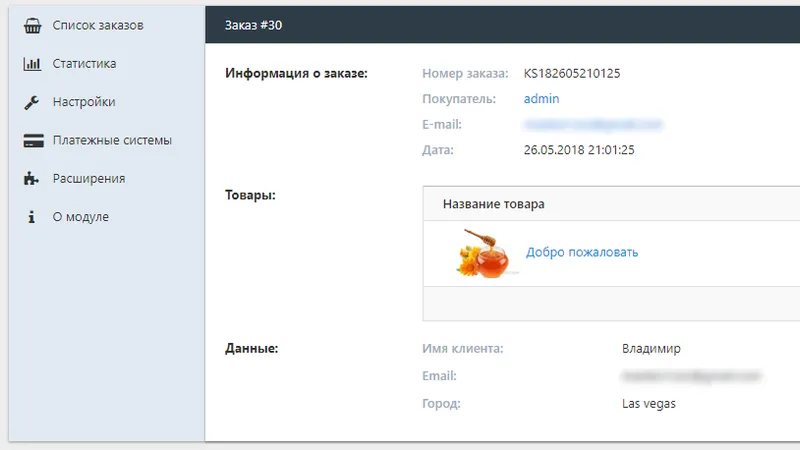Click the credit card icon for Платежные системы
Screen dimensions: 800x450
(33, 140)
